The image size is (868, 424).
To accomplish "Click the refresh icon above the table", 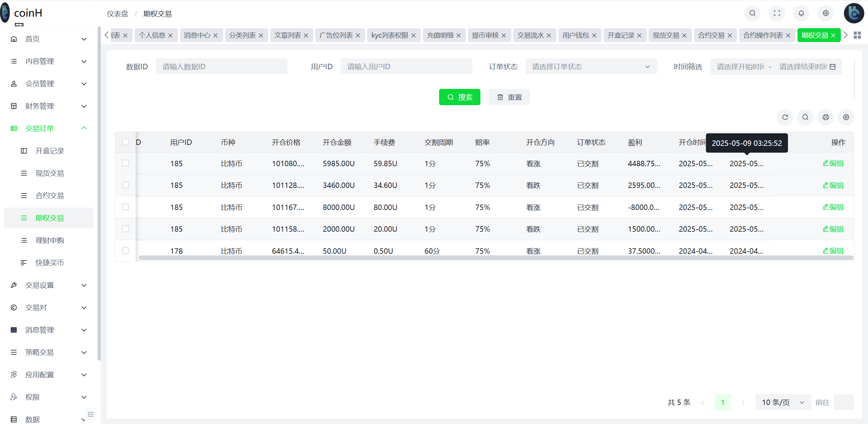I will [x=785, y=117].
